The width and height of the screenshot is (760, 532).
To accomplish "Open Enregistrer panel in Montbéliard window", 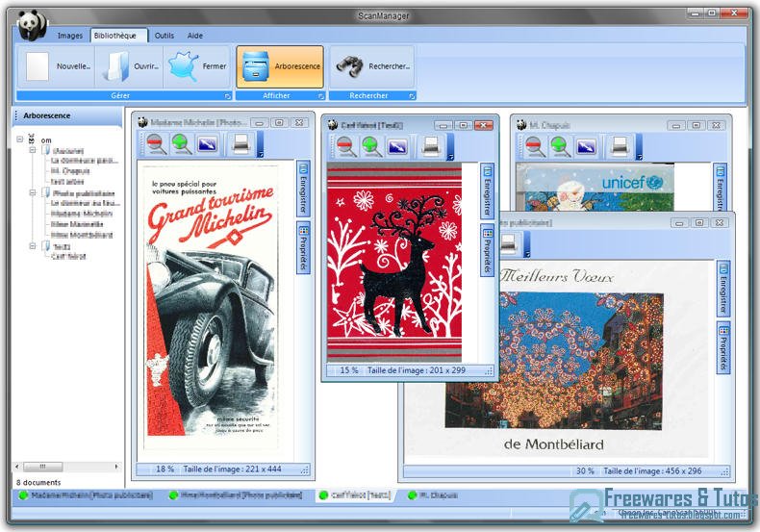I will point(723,289).
